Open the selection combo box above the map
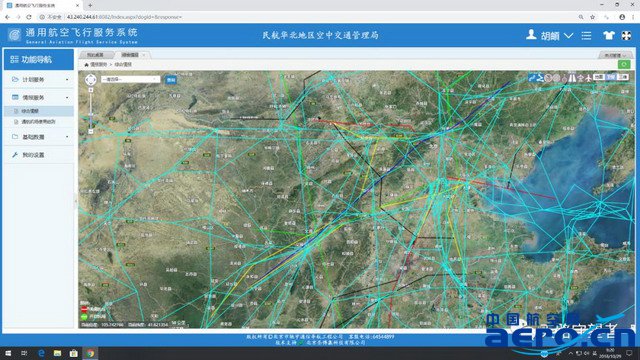This screenshot has height=360, width=640. (131, 79)
